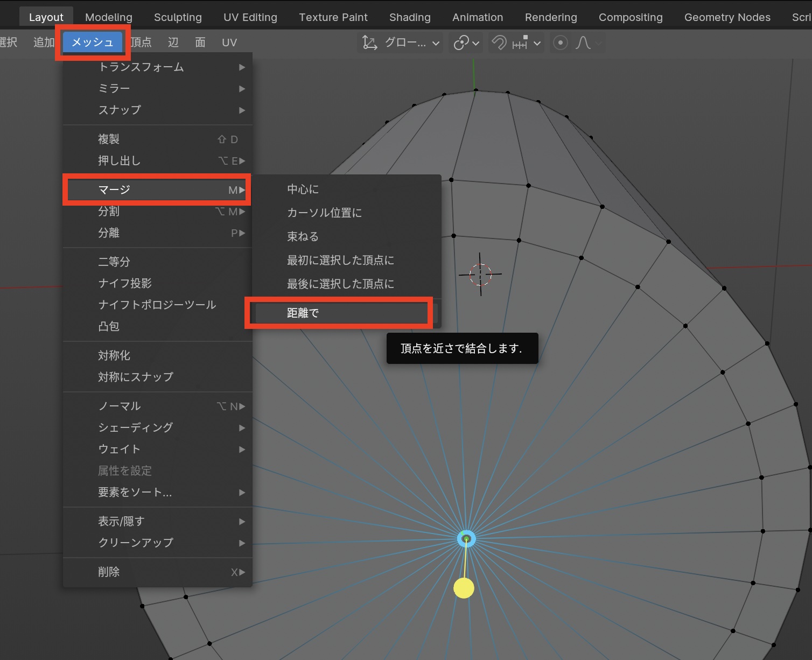Switch to the Sculpting workspace tab
Screen dimensions: 812x660
[x=178, y=17]
